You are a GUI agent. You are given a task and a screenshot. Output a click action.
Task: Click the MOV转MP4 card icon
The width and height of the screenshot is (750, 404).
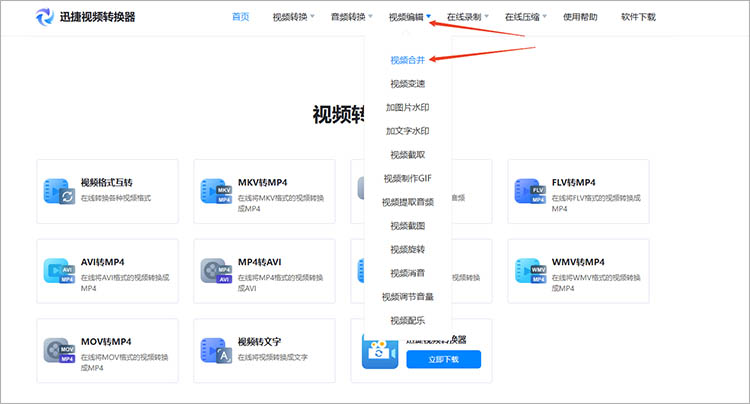pos(59,349)
